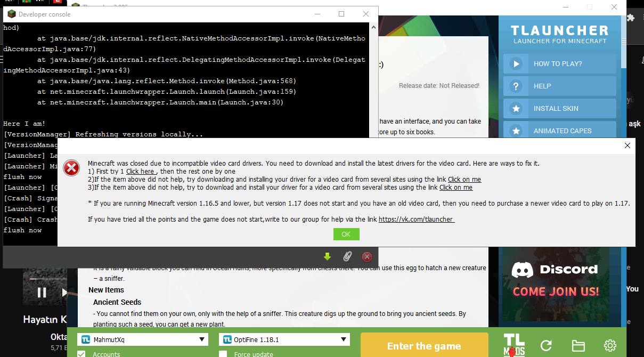This screenshot has height=357, width=644.
Task: Click the paperclip icon in Developer console
Action: point(347,257)
